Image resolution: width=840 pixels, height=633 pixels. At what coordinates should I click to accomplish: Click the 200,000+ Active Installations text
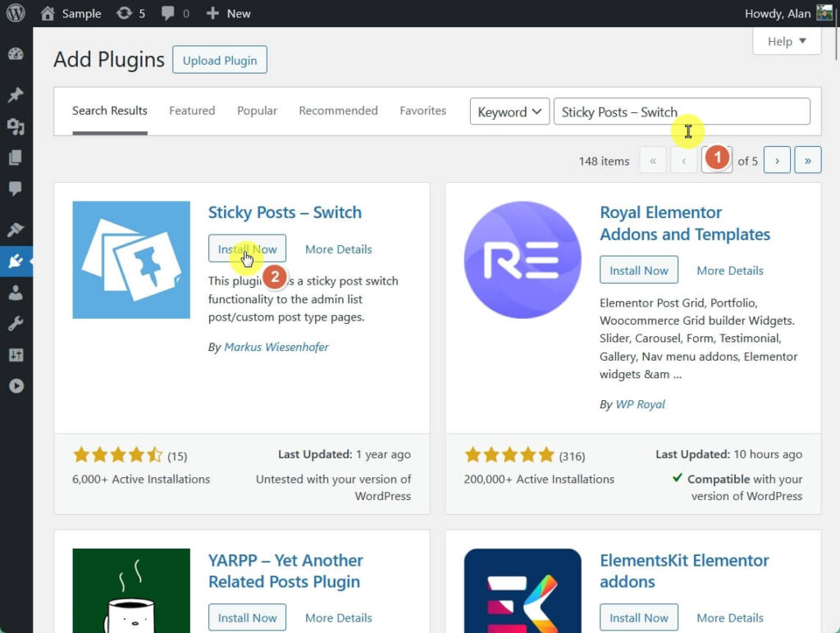point(539,479)
